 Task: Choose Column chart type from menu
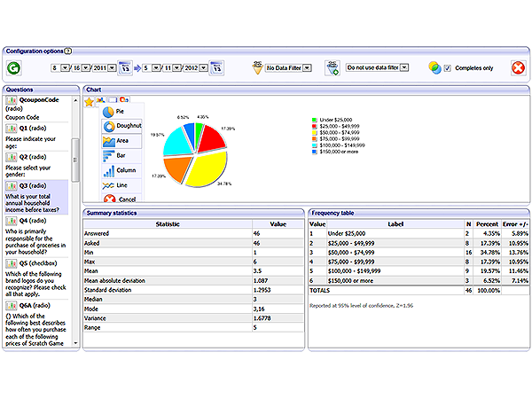pyautogui.click(x=121, y=170)
